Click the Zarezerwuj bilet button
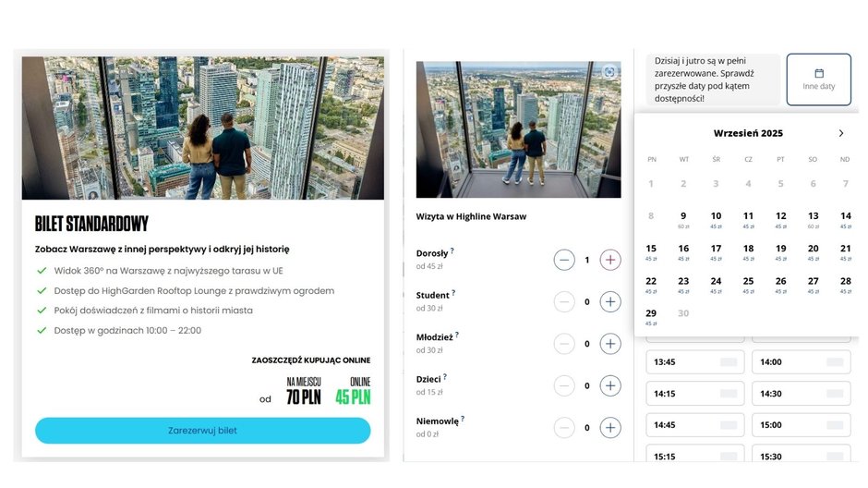 (202, 431)
